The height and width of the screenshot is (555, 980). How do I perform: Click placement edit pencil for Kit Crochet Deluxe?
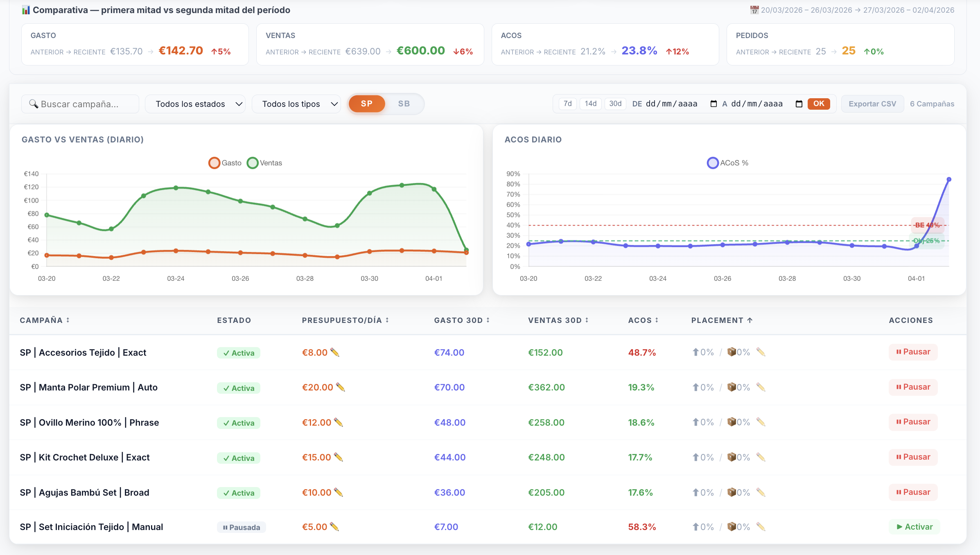click(761, 457)
